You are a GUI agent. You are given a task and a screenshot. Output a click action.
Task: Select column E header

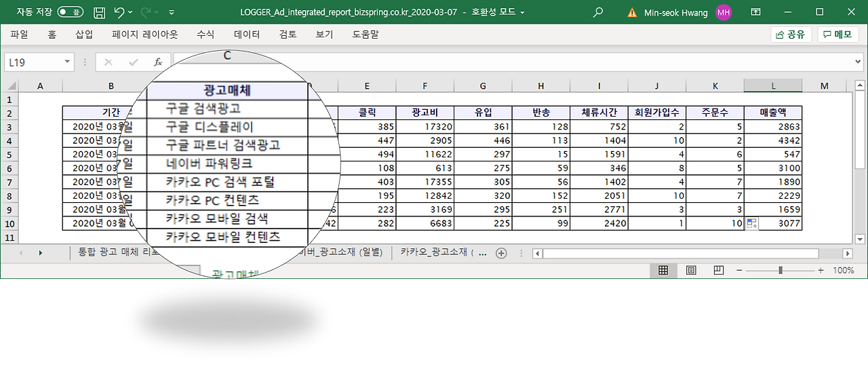[367, 85]
